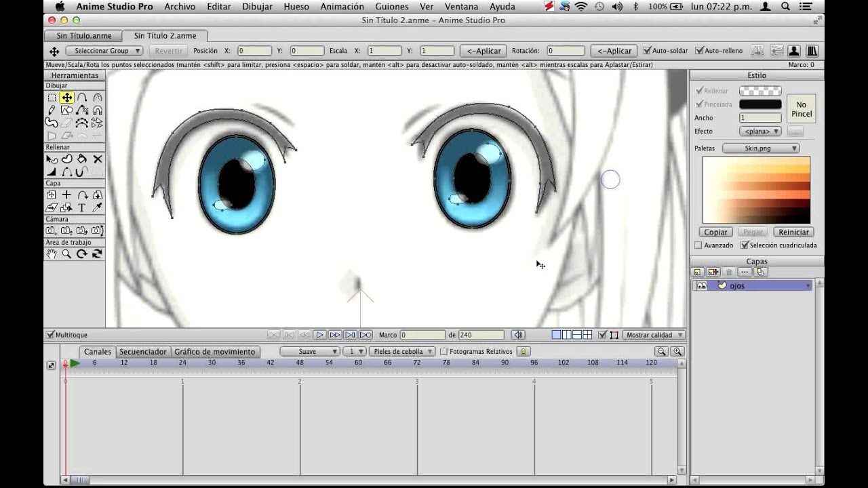Open the Seleccionar Group dropdown

tap(104, 51)
